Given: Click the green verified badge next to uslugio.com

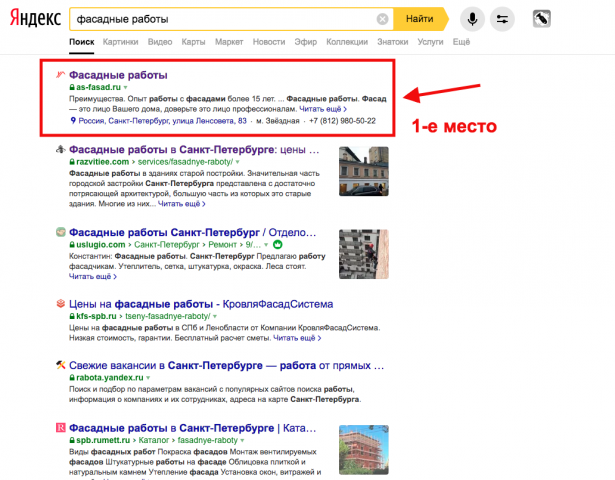Looking at the screenshot, I should point(278,244).
